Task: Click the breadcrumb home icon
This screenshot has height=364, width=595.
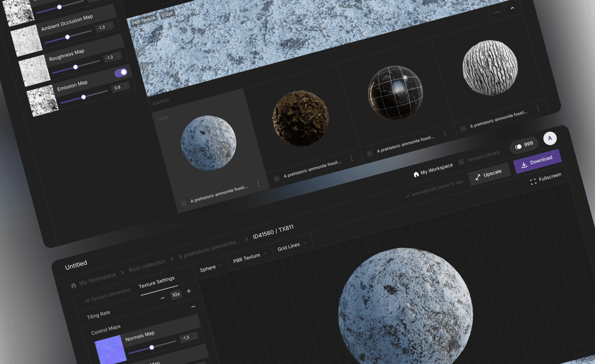Action: [x=74, y=285]
